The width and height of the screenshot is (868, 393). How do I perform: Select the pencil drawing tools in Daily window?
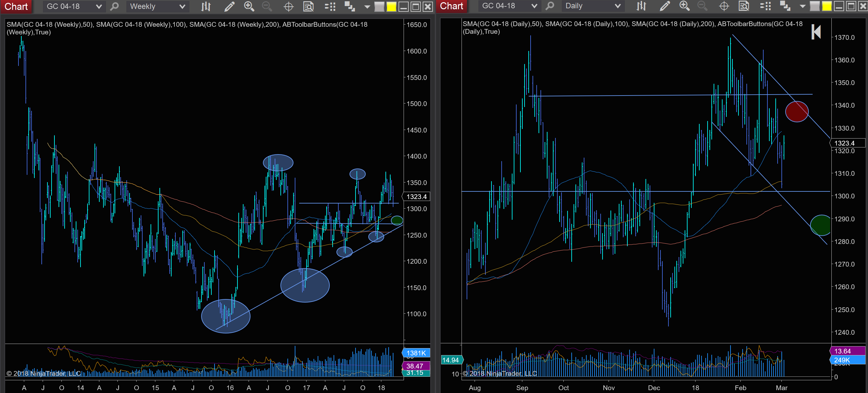click(x=665, y=6)
